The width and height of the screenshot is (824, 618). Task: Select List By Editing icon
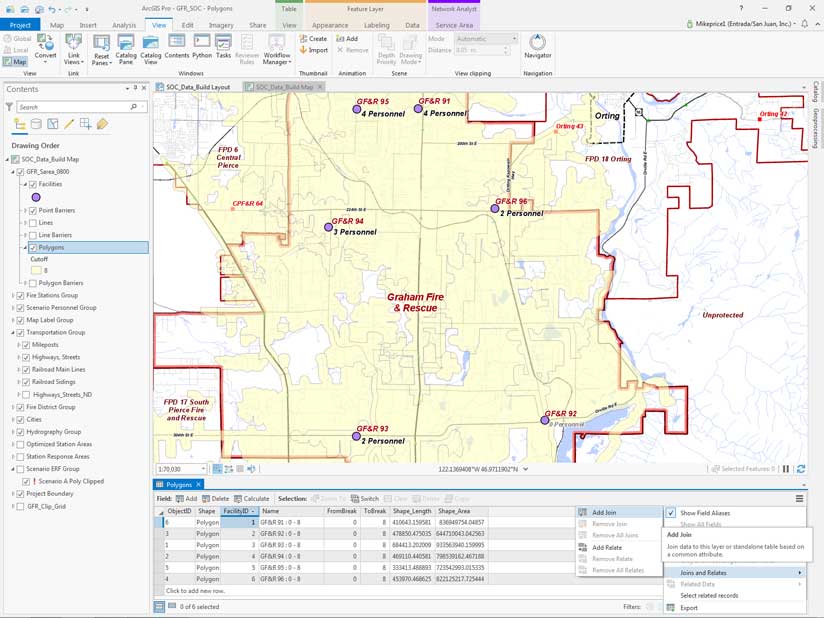click(69, 124)
